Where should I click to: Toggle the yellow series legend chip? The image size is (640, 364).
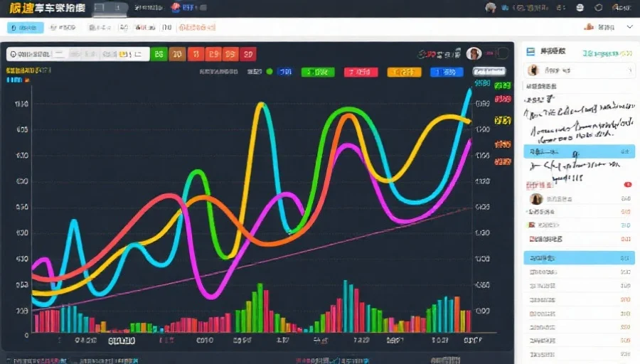pyautogui.click(x=404, y=72)
